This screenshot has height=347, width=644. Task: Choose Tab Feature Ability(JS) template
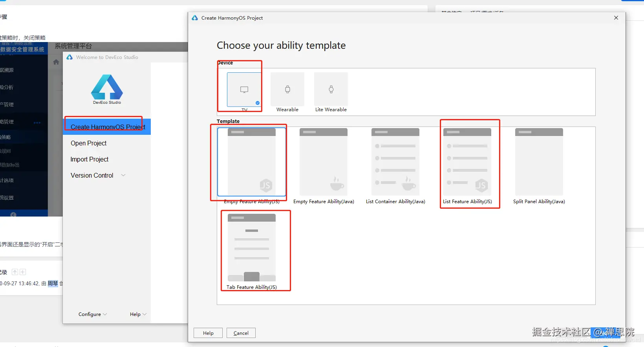(x=252, y=248)
